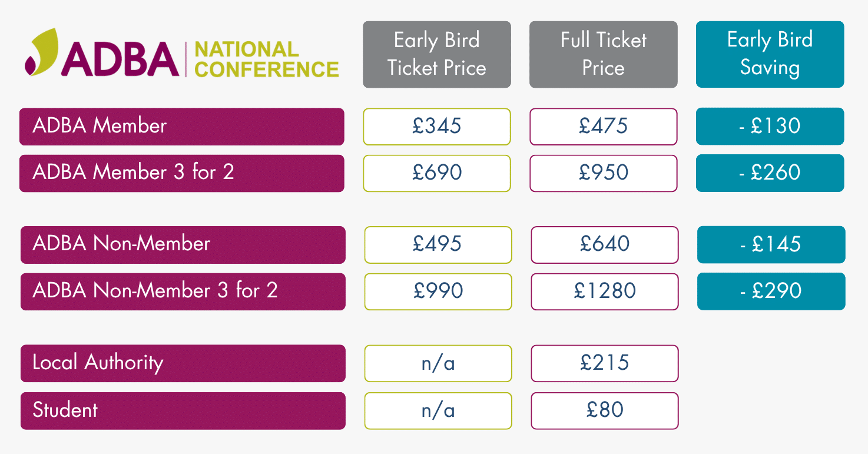
Task: Click the - £130 saving badge
Action: tap(770, 126)
